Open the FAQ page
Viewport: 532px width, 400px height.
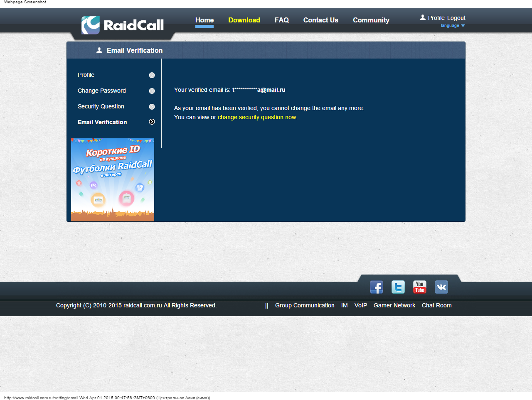tap(282, 20)
